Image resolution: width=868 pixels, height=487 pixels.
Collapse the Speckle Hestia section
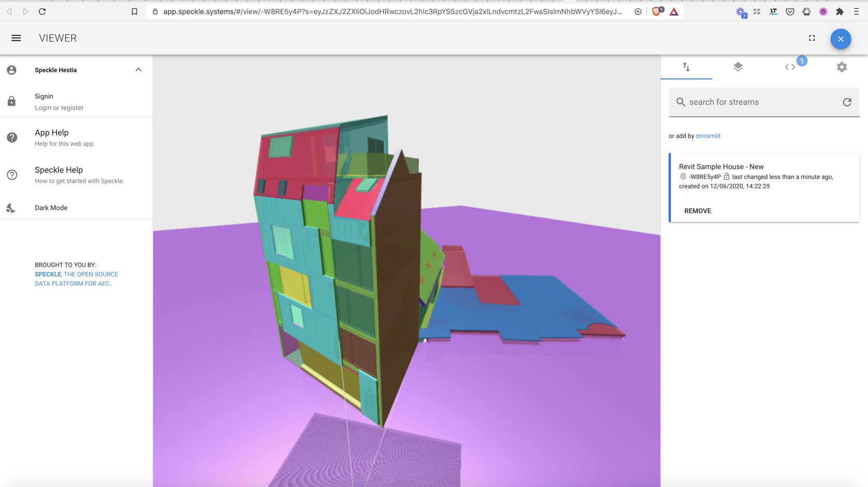pos(138,69)
